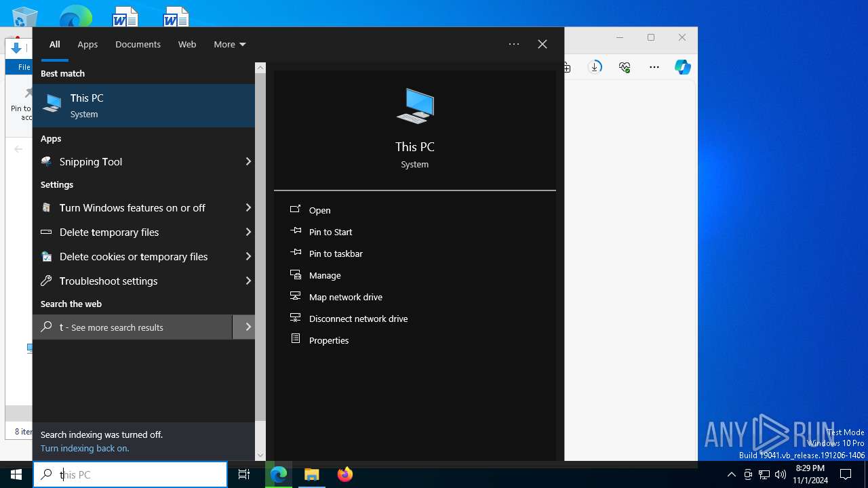This screenshot has height=488, width=868.
Task: Click the Open action icon
Action: 295,209
